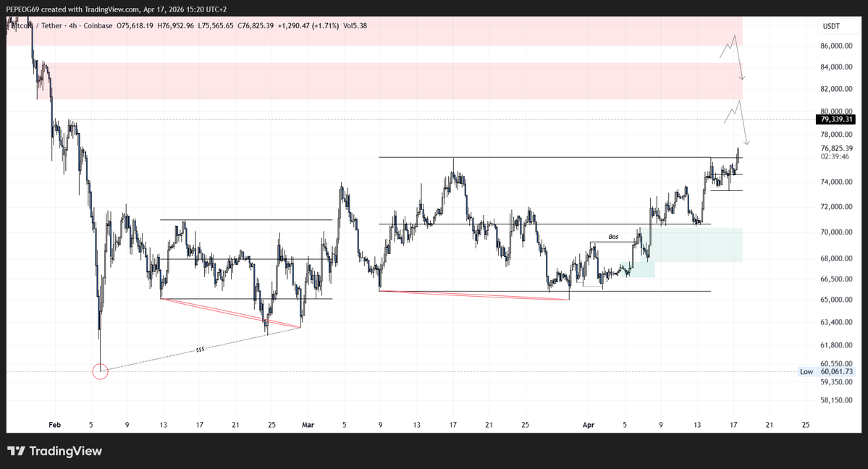The width and height of the screenshot is (868, 469).
Task: Click the 'Mar' label on the time axis
Action: (308, 425)
